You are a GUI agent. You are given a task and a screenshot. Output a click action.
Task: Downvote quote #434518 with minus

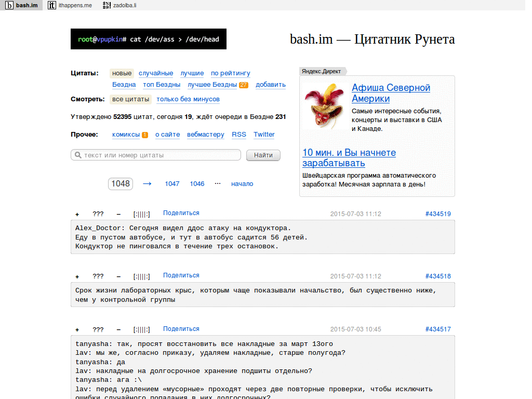pos(118,276)
